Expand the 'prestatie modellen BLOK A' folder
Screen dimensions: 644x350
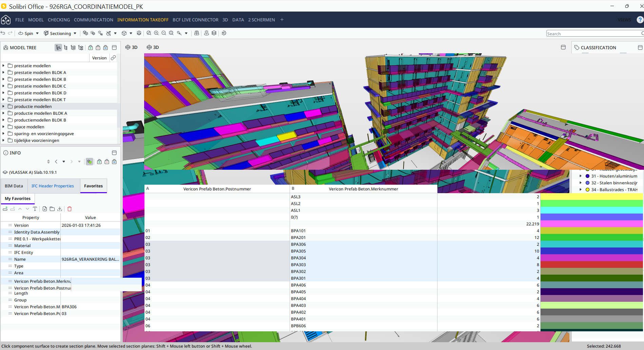3,73
